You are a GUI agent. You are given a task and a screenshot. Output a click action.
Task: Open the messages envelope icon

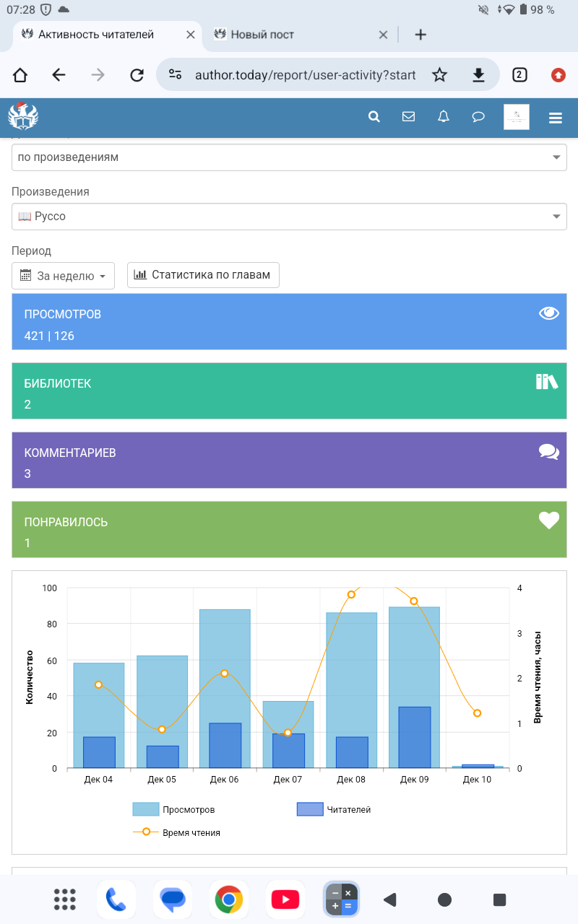tap(408, 117)
